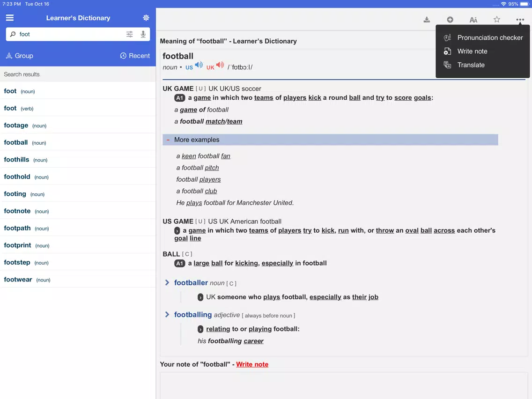The width and height of the screenshot is (532, 399).
Task: Click the Group icon
Action: (9, 56)
